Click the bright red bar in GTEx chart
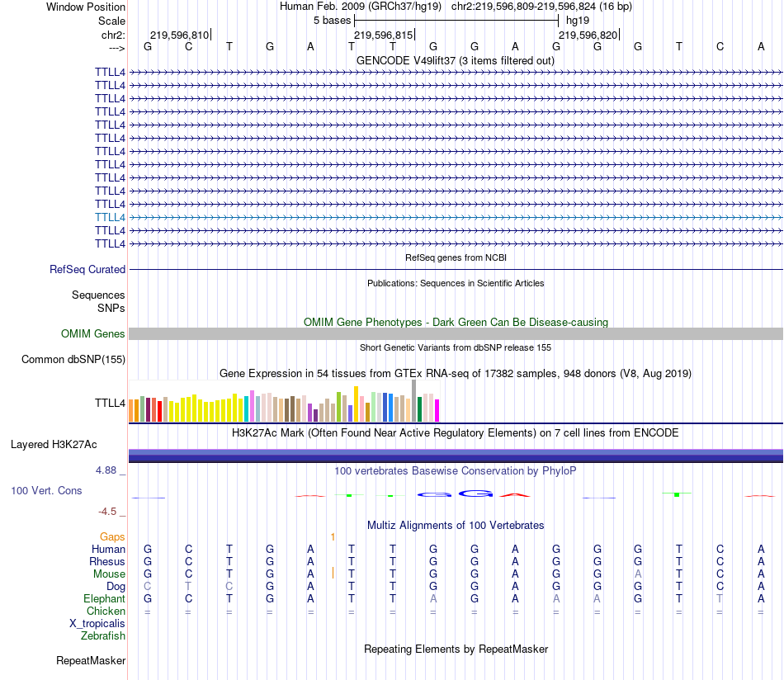Viewport: 784px width, 680px height. pos(159,412)
